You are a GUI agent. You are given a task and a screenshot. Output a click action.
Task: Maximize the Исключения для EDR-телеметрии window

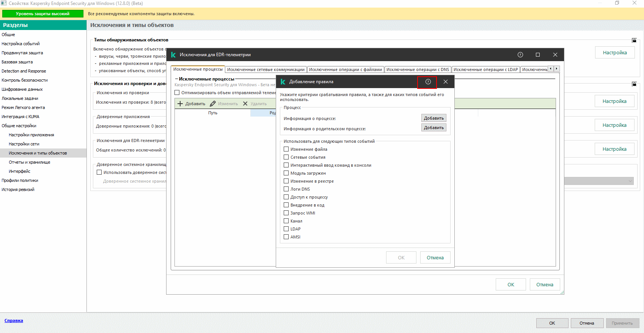pos(538,55)
